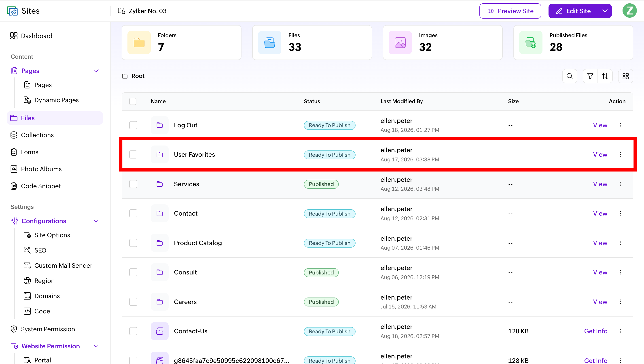
Task: Click the Sites logo icon
Action: (12, 11)
